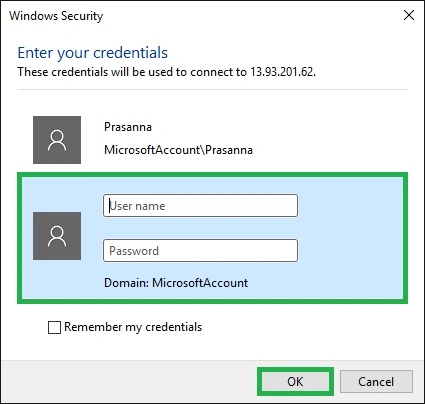Click the blank space right of Prasanna account
Screen dimensions: 425x404
click(330, 140)
